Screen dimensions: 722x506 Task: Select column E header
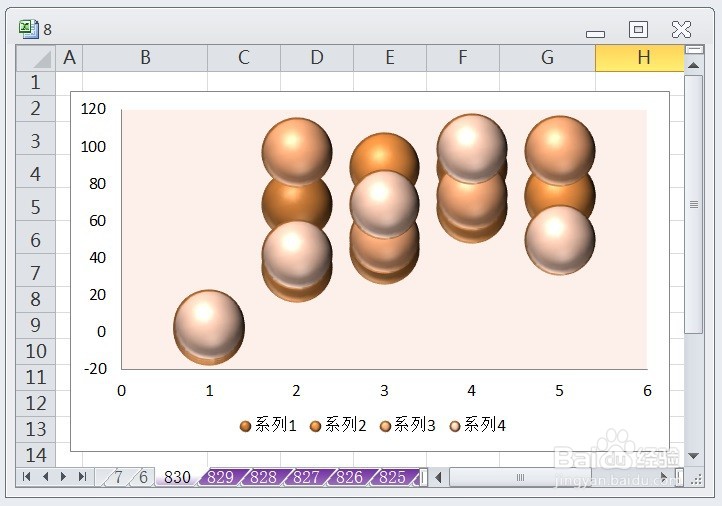pos(390,58)
